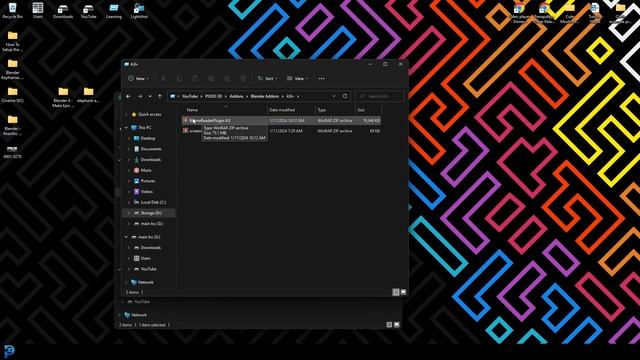Open the Users desktop shortcut
This screenshot has height=360, width=640.
pyautogui.click(x=38, y=11)
